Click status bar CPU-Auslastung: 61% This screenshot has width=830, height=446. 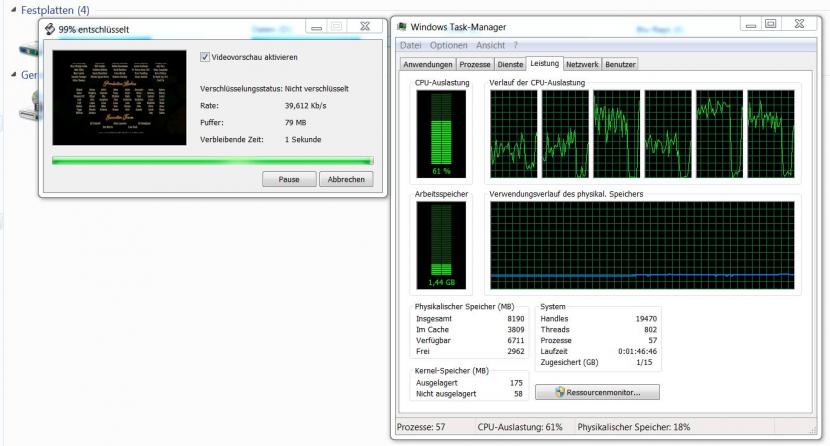point(520,427)
